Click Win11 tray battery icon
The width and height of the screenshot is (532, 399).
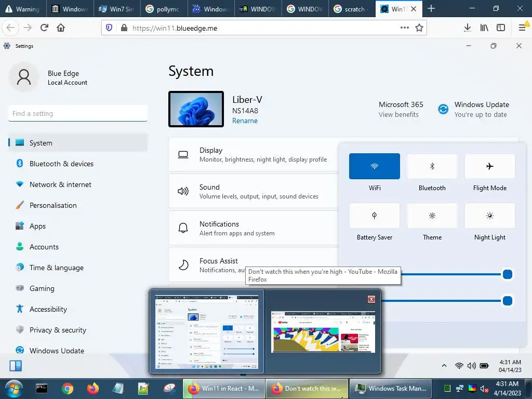point(484,366)
